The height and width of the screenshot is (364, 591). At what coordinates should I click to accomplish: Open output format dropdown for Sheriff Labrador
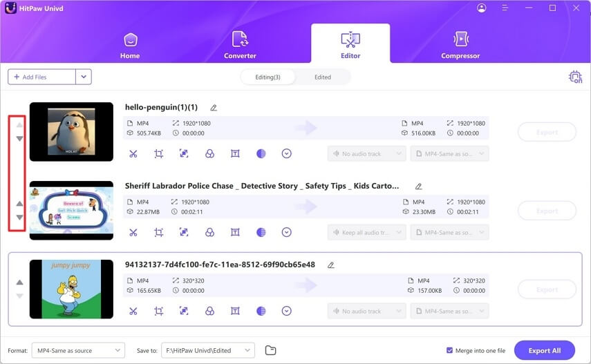tap(450, 233)
